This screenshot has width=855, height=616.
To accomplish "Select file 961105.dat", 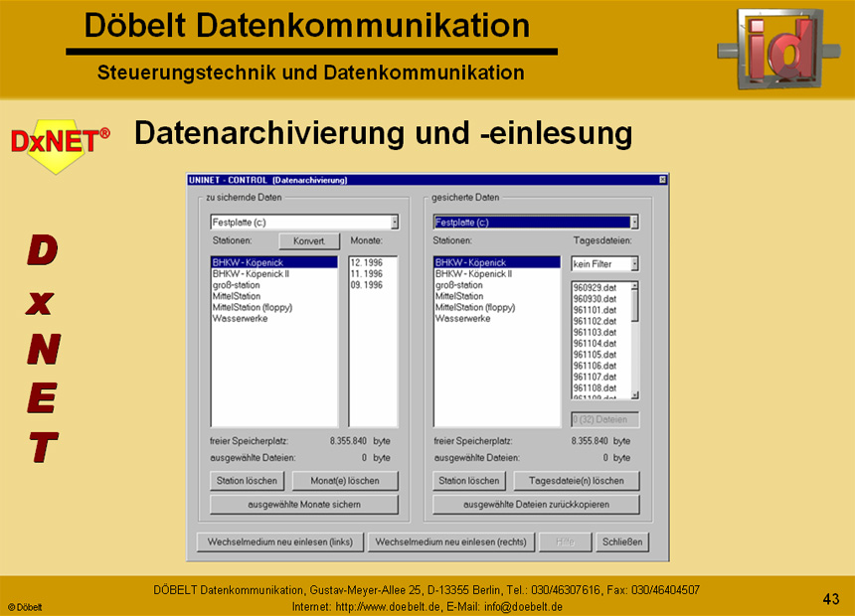I will coord(601,355).
